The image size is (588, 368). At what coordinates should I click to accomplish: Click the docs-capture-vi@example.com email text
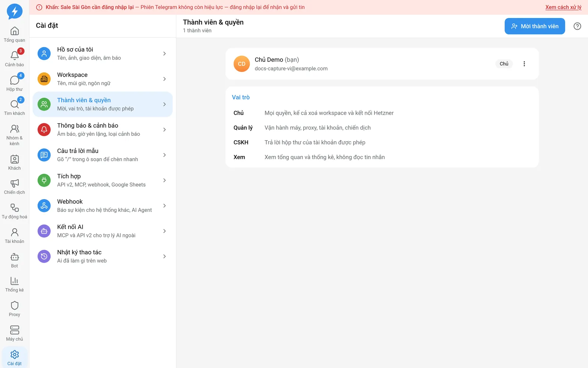click(x=291, y=68)
